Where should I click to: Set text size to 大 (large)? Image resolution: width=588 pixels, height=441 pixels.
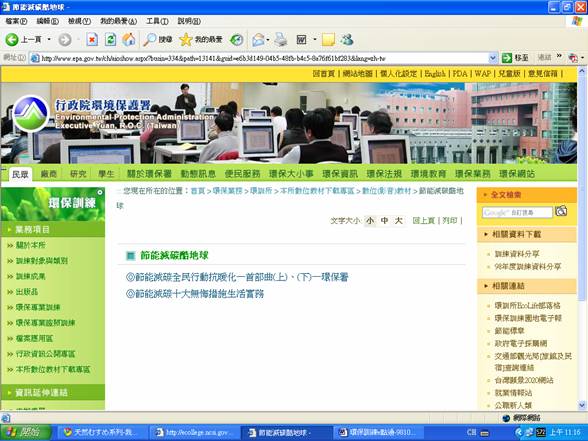point(398,220)
